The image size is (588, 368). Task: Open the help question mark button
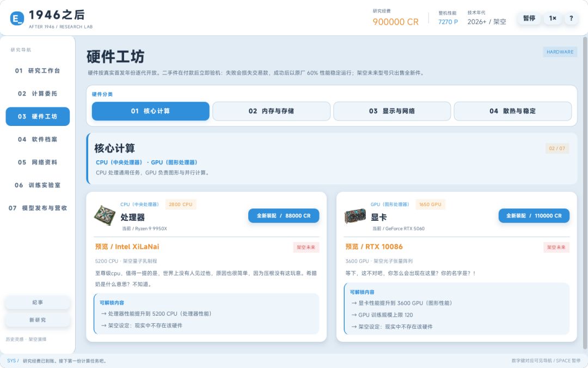tap(571, 18)
